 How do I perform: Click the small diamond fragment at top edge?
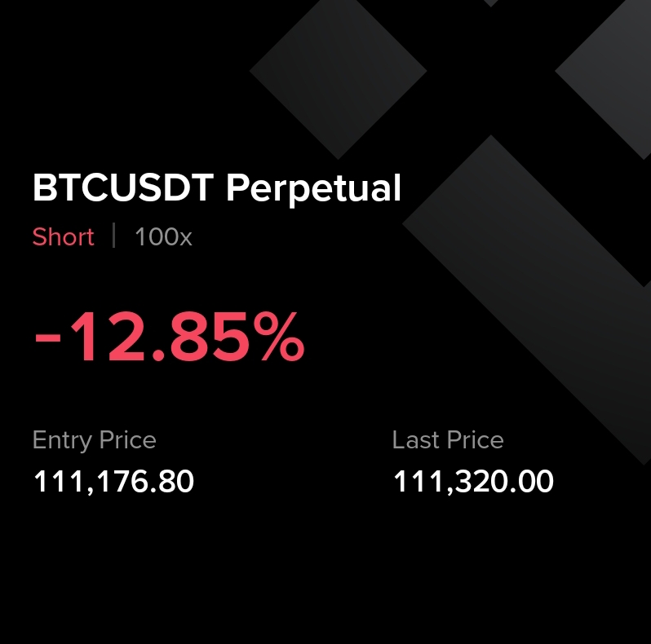(490, 2)
